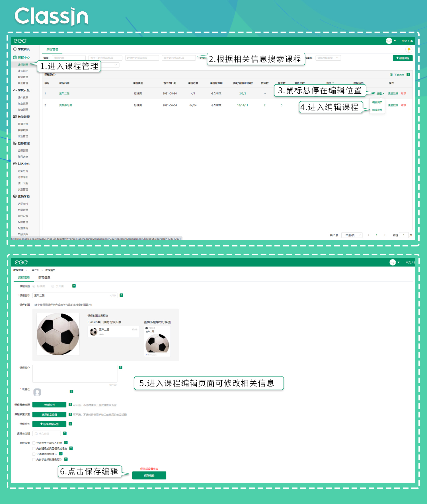
Task: Click the help icon beside 课程简介 box
Action: tap(120, 367)
